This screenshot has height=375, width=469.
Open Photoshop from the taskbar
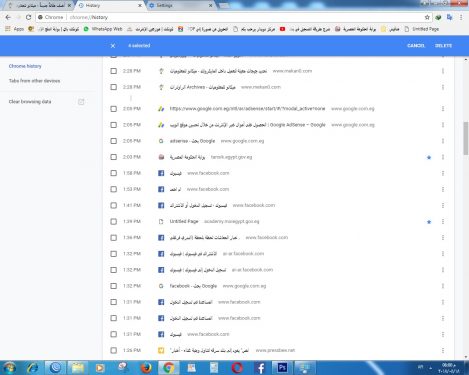pyautogui.click(x=282, y=368)
